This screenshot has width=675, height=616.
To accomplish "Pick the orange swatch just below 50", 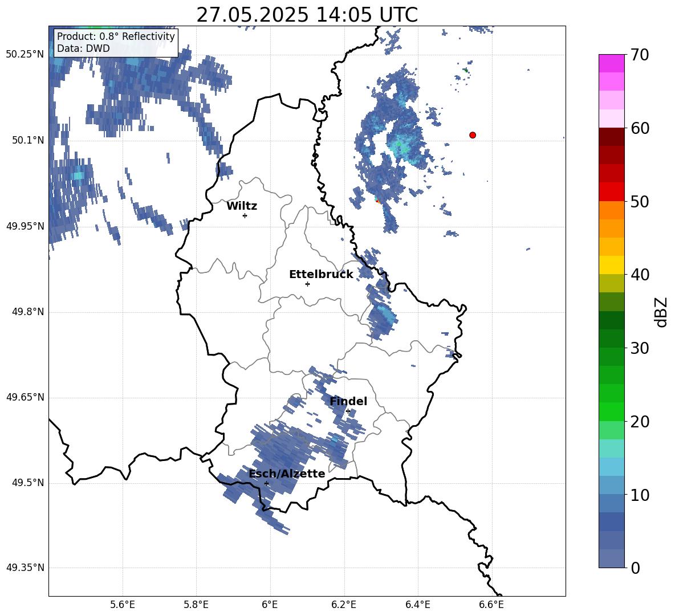I will click(611, 210).
